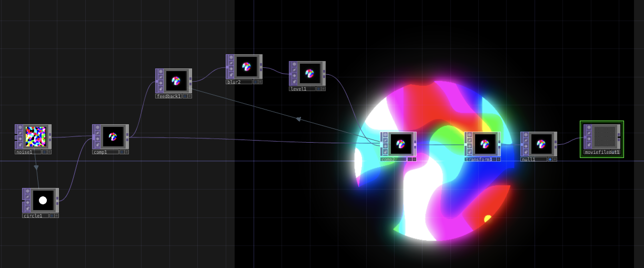The height and width of the screenshot is (268, 644).
Task: Turn off the null1 display flag
Action: pyautogui.click(x=550, y=159)
